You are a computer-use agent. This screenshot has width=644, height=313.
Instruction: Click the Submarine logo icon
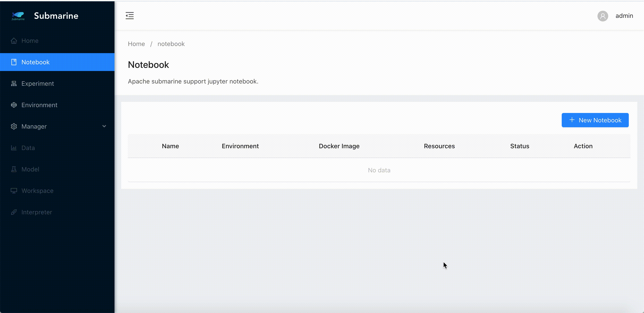[x=18, y=16]
